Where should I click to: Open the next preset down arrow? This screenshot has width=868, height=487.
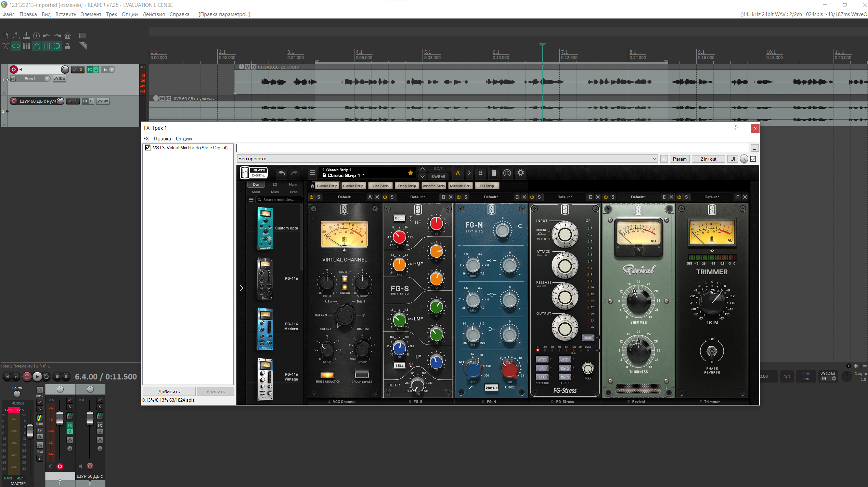(x=423, y=177)
